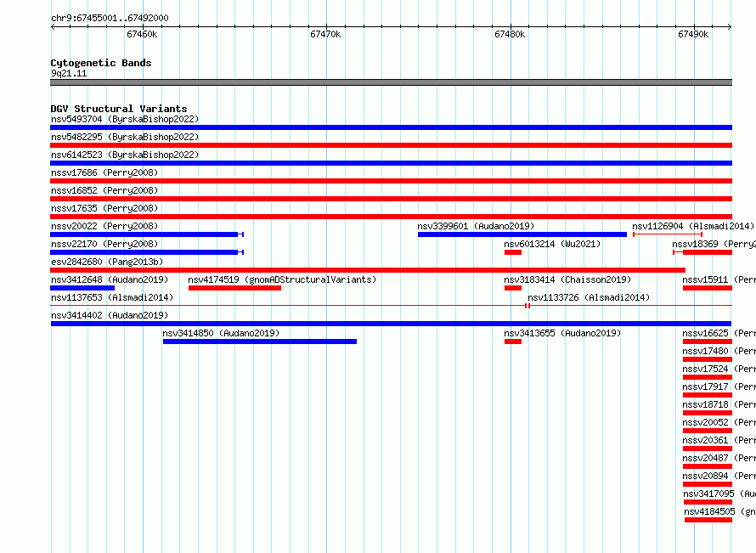
Task: Select the nsv1126904 (Alsmadi2014) label
Action: point(693,226)
